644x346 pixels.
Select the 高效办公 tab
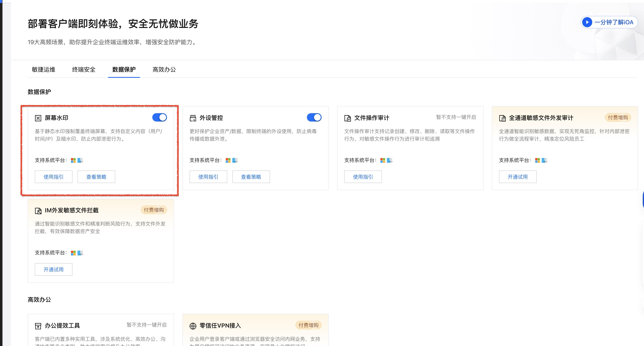[x=164, y=69]
